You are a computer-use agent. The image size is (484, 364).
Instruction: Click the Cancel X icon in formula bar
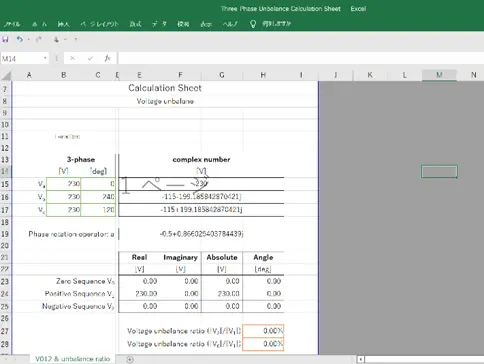pyautogui.click(x=72, y=58)
